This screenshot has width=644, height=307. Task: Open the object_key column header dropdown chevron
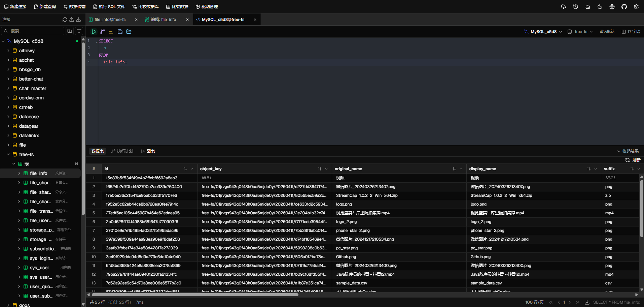click(x=326, y=169)
